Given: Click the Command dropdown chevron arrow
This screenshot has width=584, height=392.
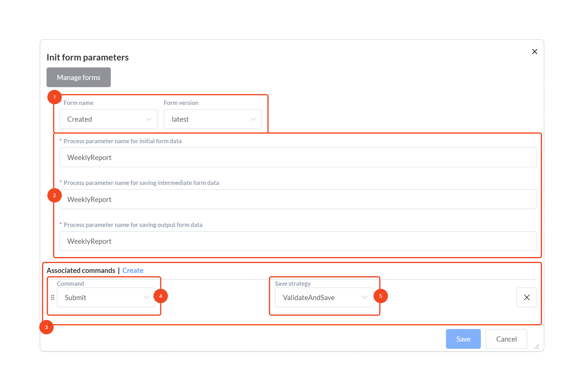Looking at the screenshot, I should pyautogui.click(x=146, y=297).
